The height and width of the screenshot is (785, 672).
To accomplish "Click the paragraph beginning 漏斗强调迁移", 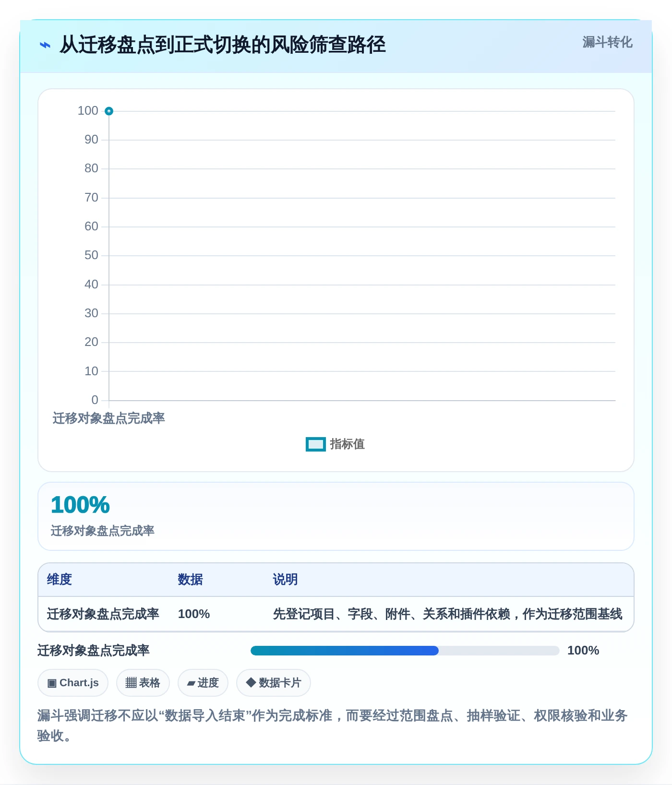I will (x=333, y=726).
